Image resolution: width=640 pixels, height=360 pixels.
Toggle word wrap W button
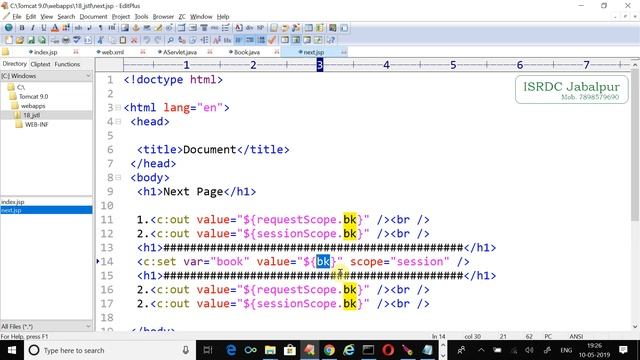pyautogui.click(x=238, y=40)
